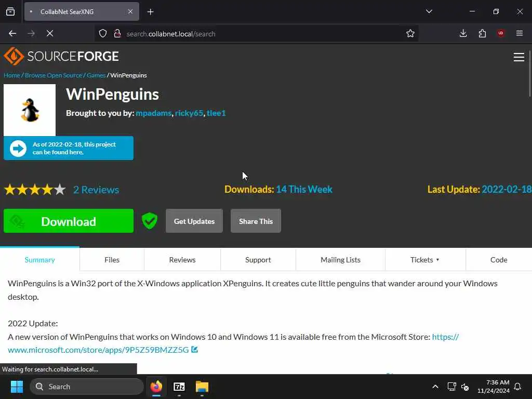Bookmark this page with the star icon

point(410,33)
